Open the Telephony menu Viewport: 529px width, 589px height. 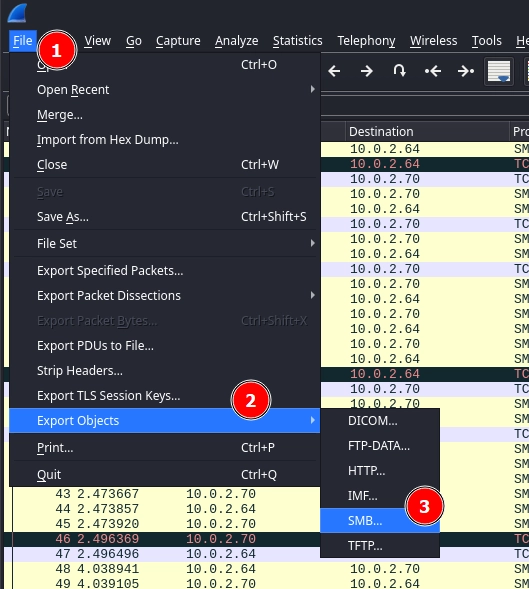366,41
